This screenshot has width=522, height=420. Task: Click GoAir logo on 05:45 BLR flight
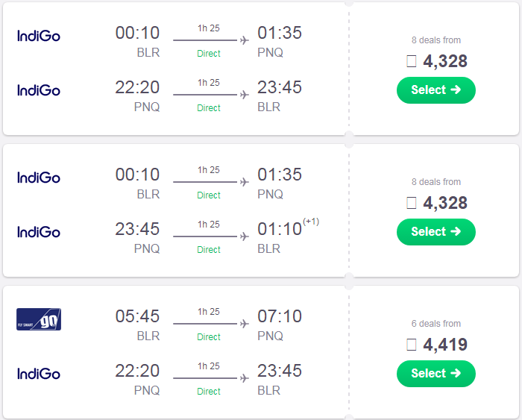(x=39, y=319)
